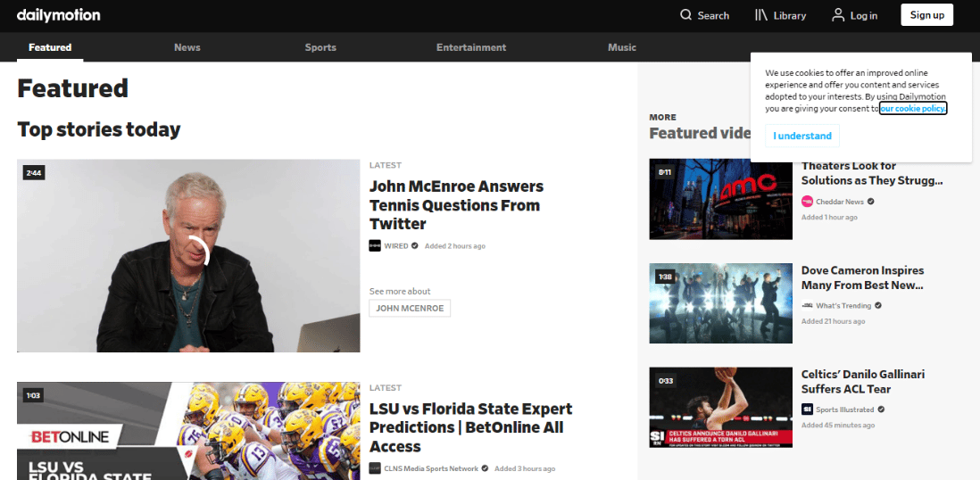Screen dimensions: 980x480
Task: Click the Log in person icon
Action: (x=838, y=15)
